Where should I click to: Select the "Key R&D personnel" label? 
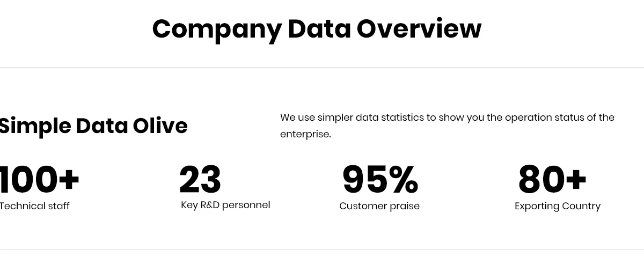pos(225,205)
